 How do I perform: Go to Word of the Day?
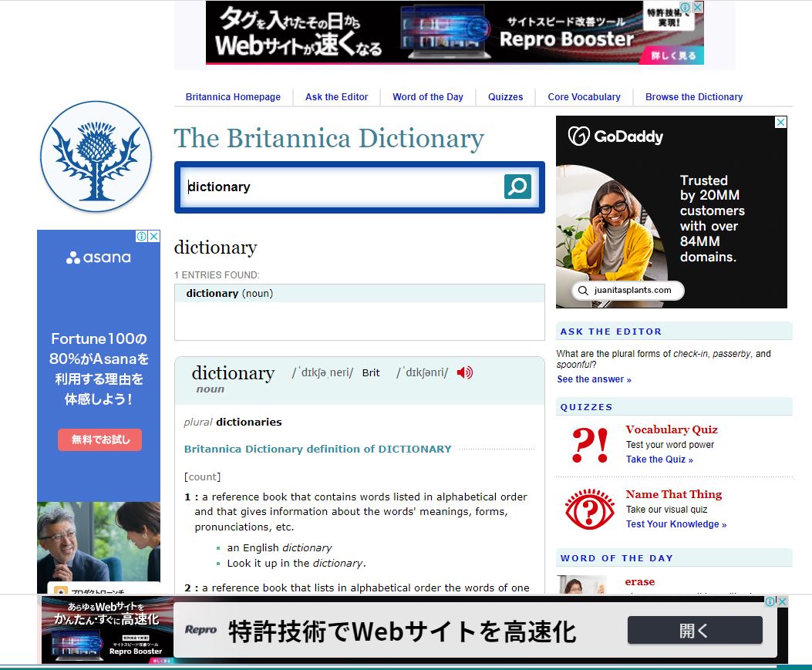coord(428,97)
